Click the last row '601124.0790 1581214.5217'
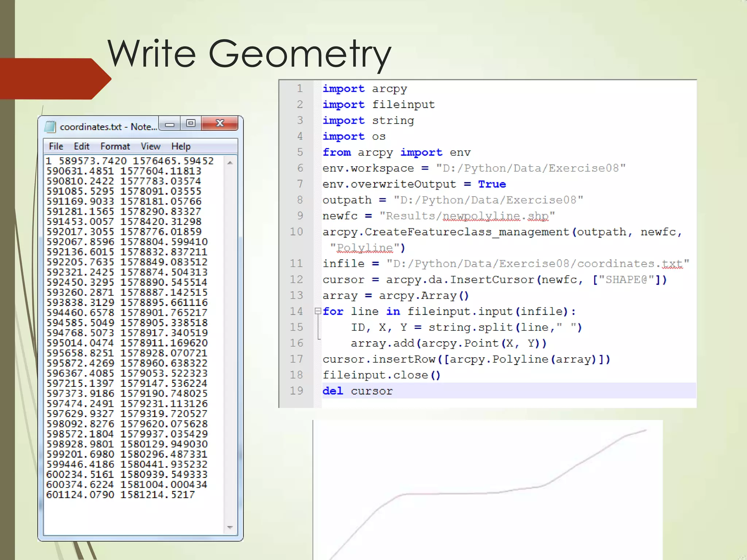The image size is (747, 560). pos(121,495)
